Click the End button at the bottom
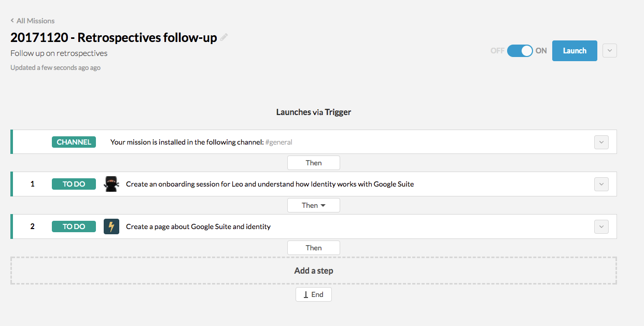The image size is (644, 326). (x=314, y=294)
